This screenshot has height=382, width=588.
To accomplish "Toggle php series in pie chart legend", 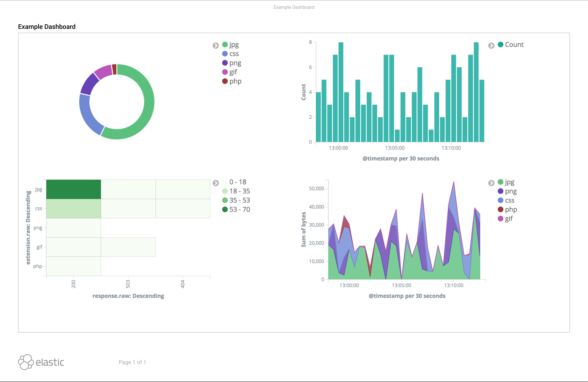I will (x=235, y=81).
